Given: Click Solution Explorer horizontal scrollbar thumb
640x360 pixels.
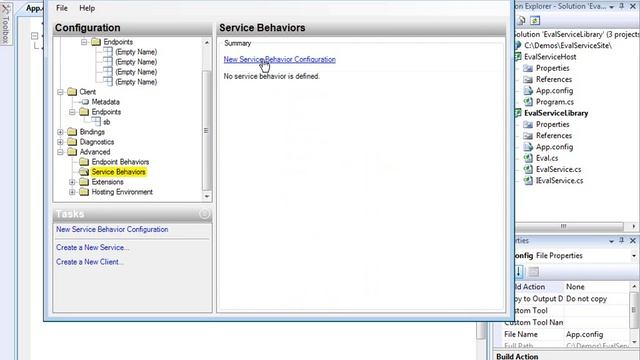Looking at the screenshot, I should (569, 226).
